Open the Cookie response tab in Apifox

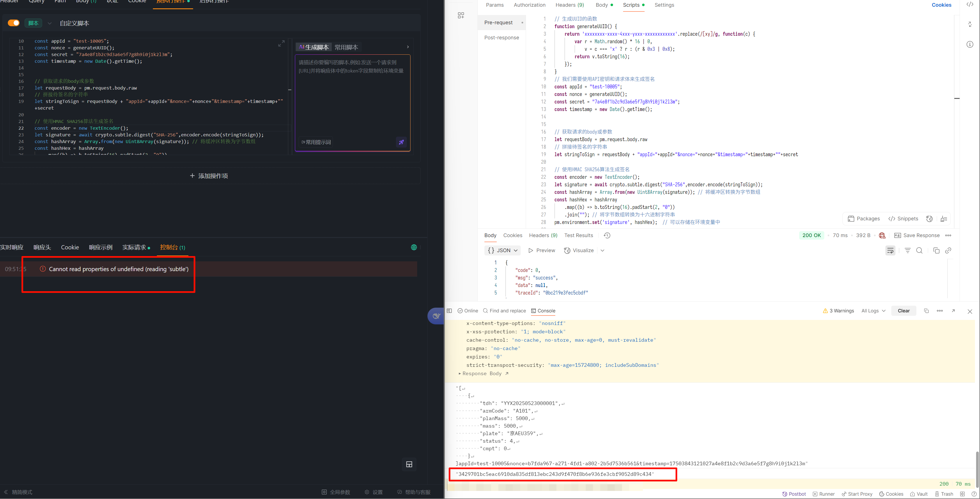(70, 247)
